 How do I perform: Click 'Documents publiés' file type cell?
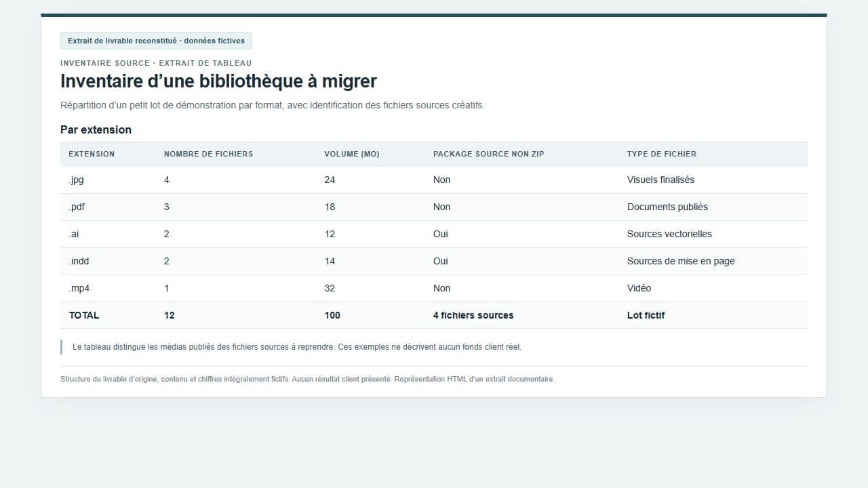click(667, 207)
